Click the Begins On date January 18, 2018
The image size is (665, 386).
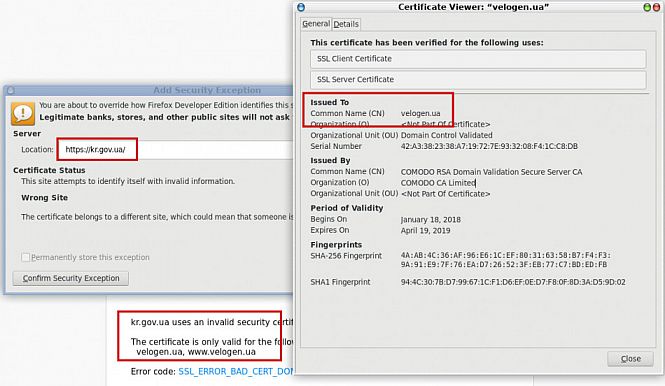tap(430, 220)
